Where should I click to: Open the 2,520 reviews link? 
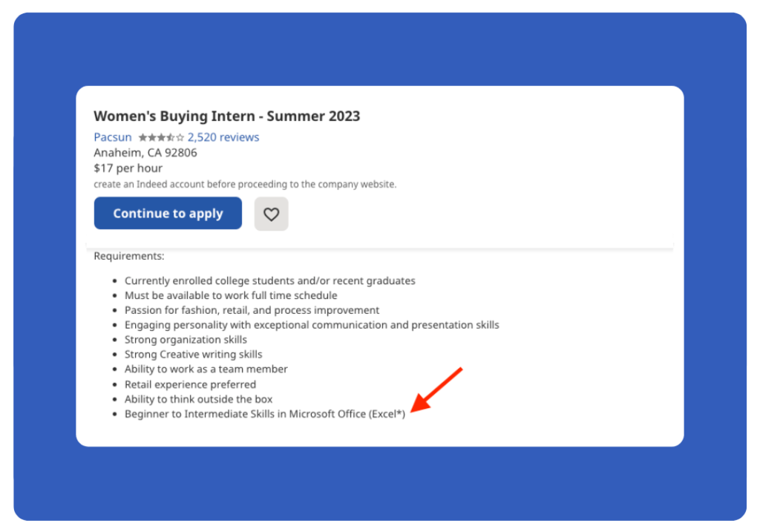pos(223,137)
